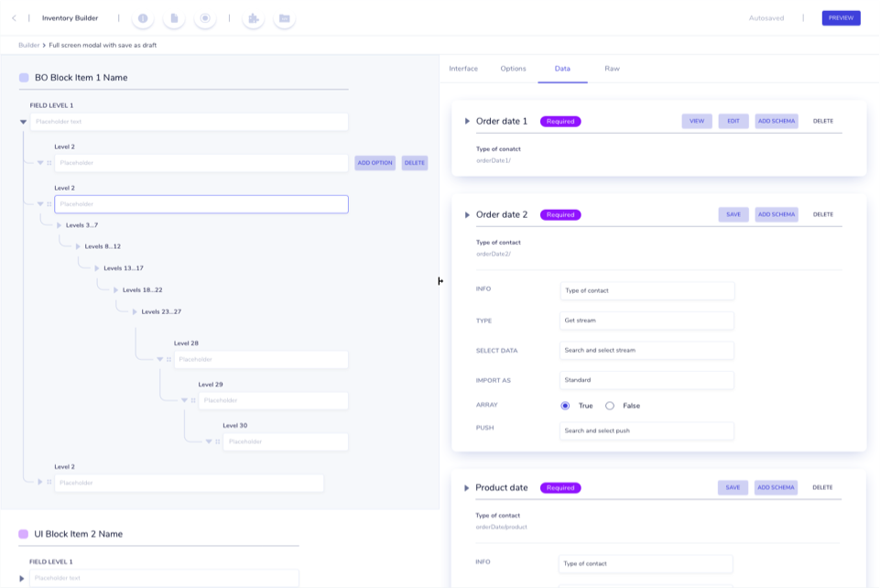Click the SELECT DATA stream field
The image size is (880, 588).
coord(646,350)
